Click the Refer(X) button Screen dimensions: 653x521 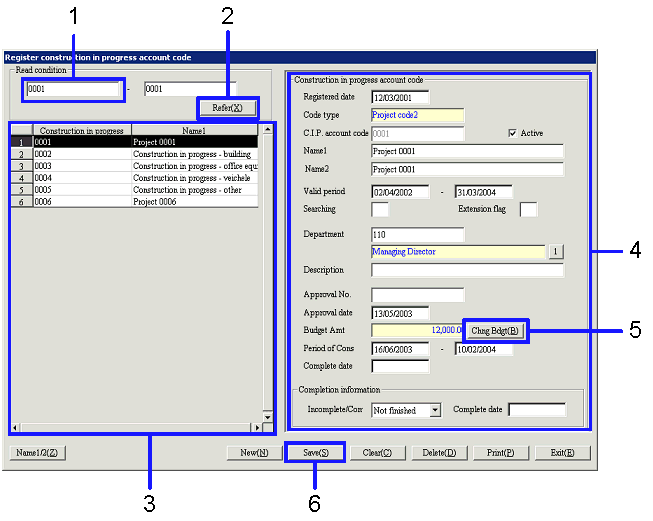click(x=227, y=107)
